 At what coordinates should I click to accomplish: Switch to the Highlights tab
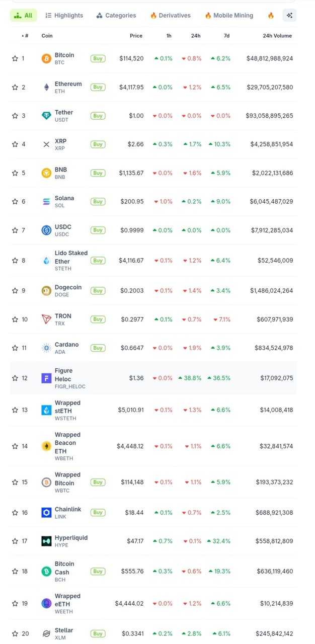click(64, 16)
